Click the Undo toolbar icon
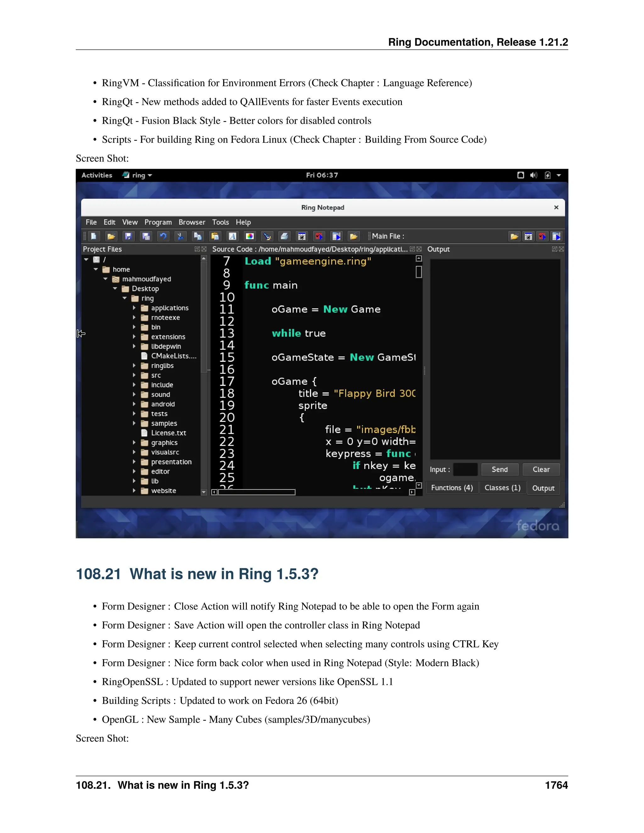 163,236
